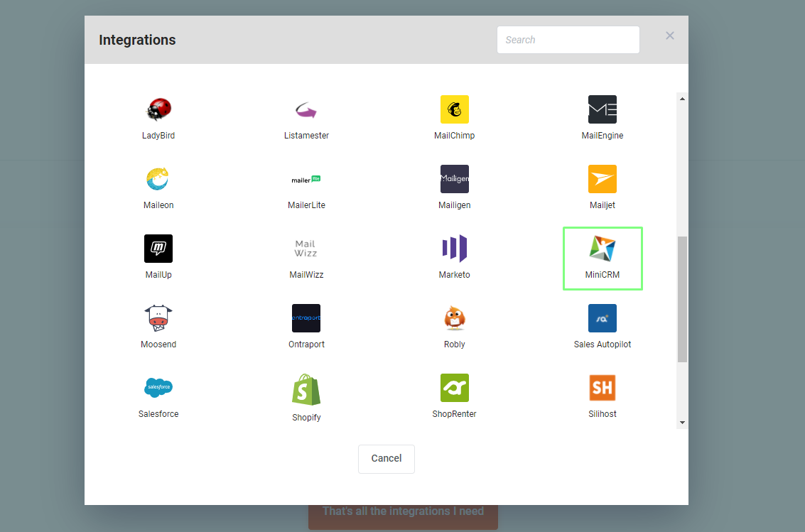Screen dimensions: 805x532
Task: Select the Mailjet orange icon
Action: coord(603,179)
